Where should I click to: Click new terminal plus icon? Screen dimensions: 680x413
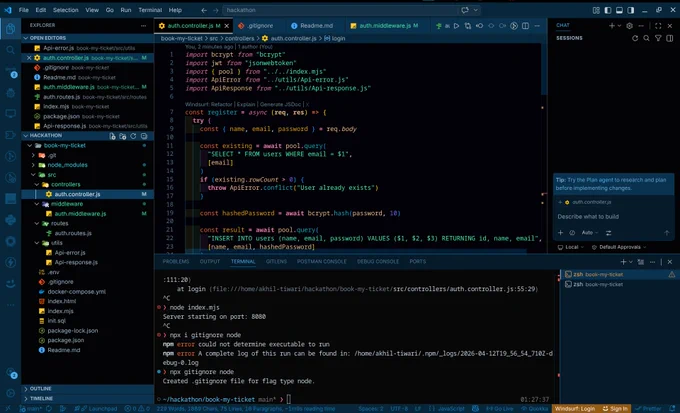pos(623,262)
